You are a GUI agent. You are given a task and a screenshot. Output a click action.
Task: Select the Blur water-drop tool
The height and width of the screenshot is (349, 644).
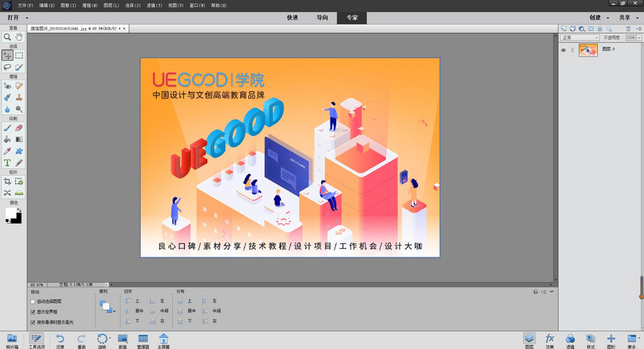click(x=8, y=109)
